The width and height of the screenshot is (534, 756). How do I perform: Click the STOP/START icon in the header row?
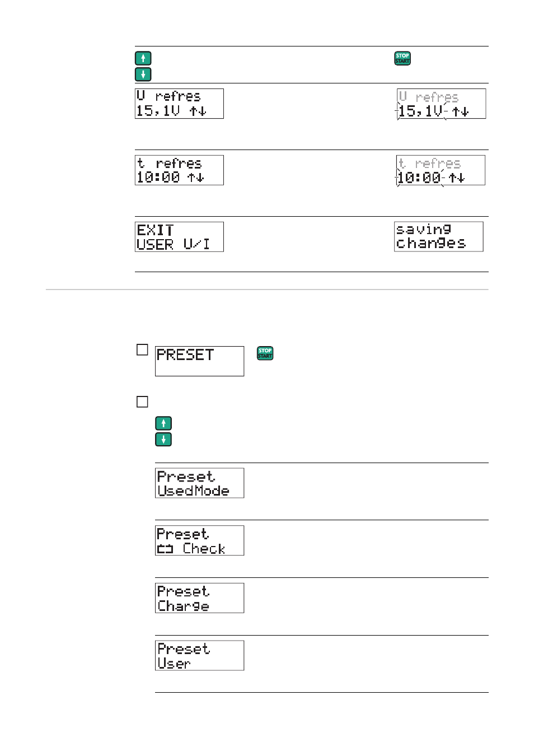[402, 58]
